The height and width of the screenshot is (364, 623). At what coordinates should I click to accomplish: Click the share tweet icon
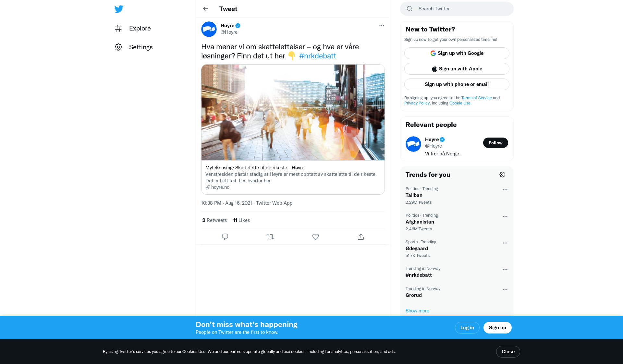pos(361,237)
